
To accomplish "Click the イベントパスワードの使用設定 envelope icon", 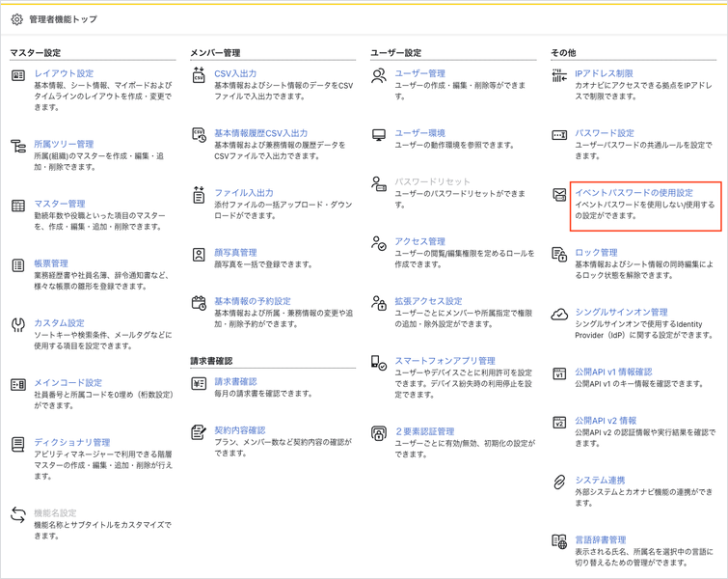I will pos(559,195).
